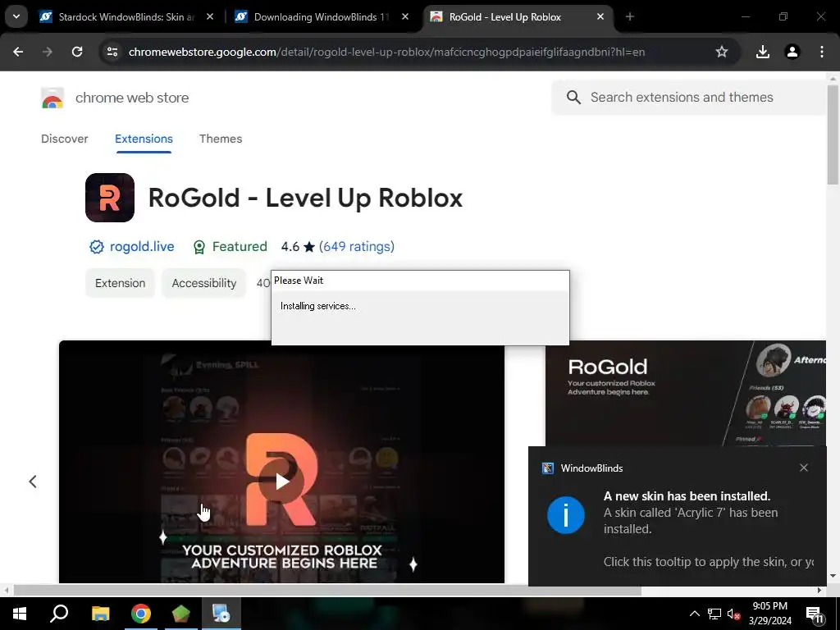Open the Extensions section
Image resolution: width=840 pixels, height=630 pixels.
click(144, 139)
